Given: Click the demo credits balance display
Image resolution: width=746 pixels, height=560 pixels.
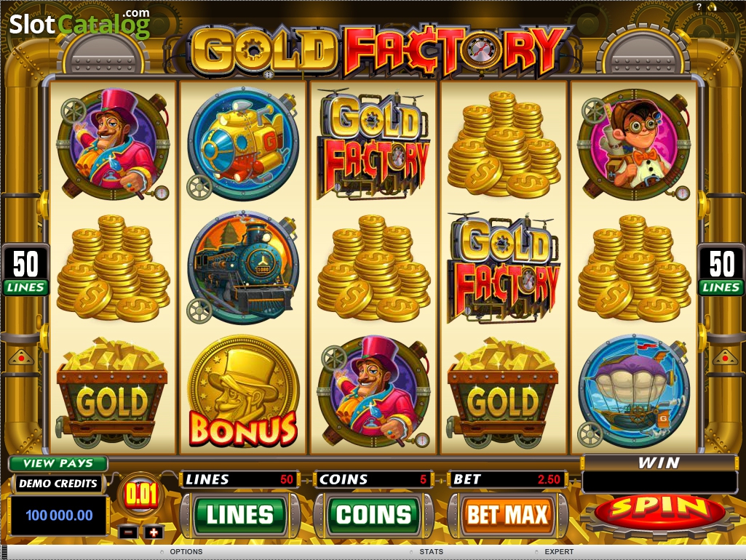Looking at the screenshot, I should click(x=59, y=516).
